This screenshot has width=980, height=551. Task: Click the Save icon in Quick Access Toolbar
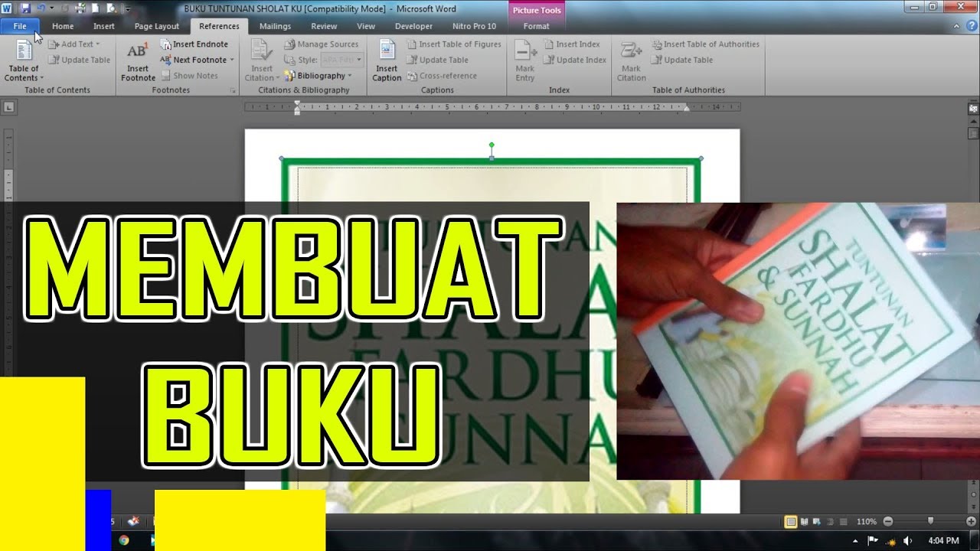coord(25,8)
